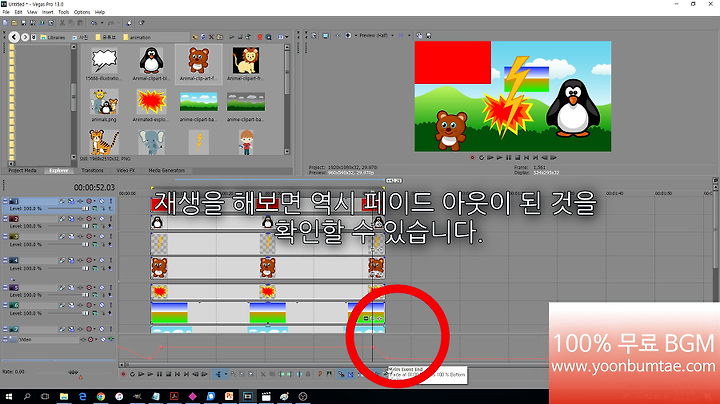Solo video track 5
Viewport: 720px width, 404px height.
(x=111, y=287)
